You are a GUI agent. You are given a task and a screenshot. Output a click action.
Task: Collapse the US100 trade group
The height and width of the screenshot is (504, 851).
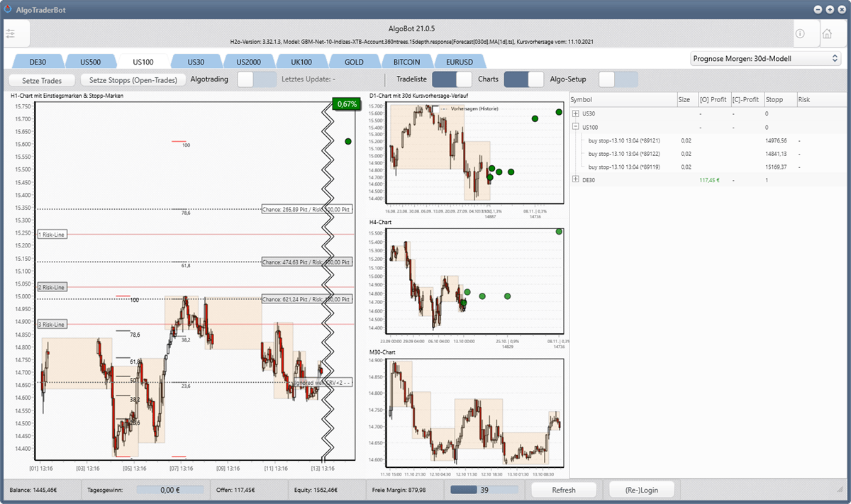tap(576, 127)
